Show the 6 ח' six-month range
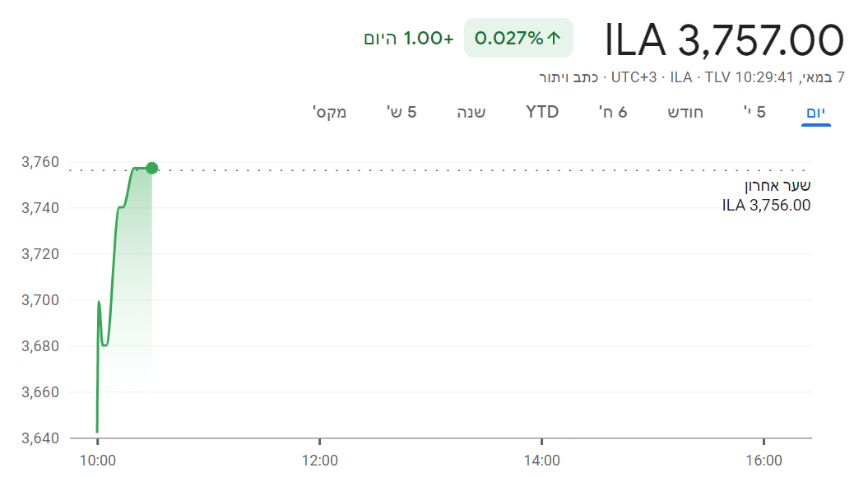 point(613,112)
